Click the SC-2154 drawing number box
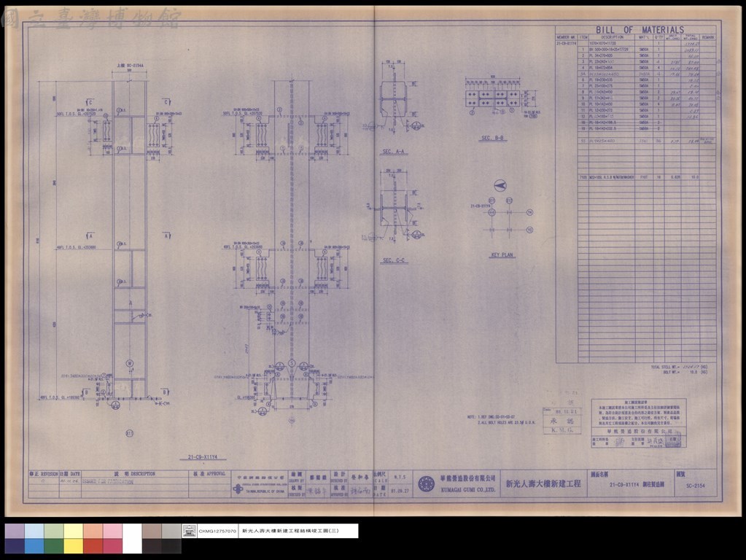This screenshot has height=560, width=746. tap(696, 483)
